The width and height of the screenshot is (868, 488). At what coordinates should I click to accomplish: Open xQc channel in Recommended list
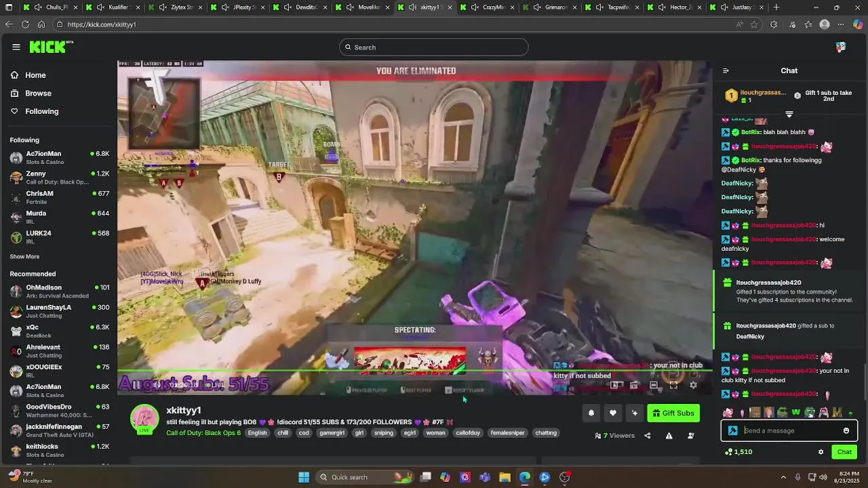click(60, 331)
